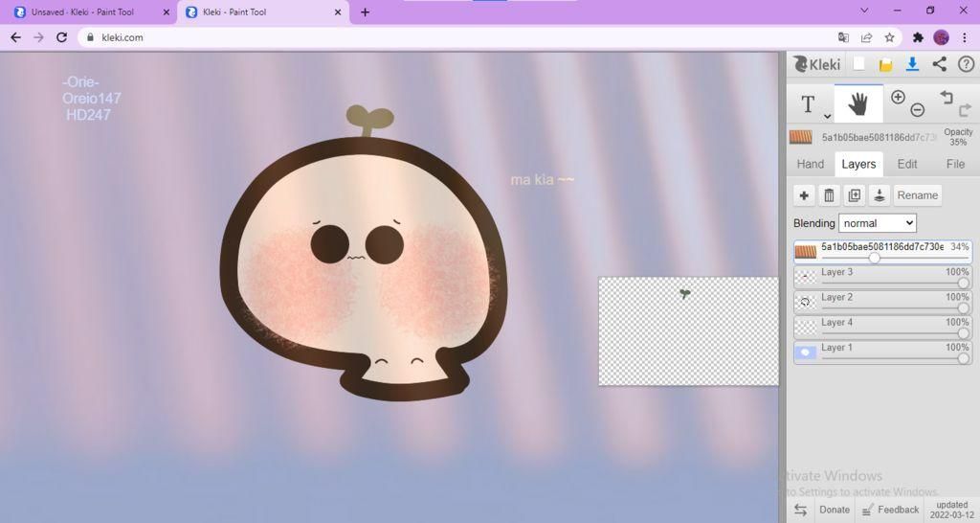The image size is (980, 523).
Task: Switch to the Hand tab
Action: [x=810, y=164]
